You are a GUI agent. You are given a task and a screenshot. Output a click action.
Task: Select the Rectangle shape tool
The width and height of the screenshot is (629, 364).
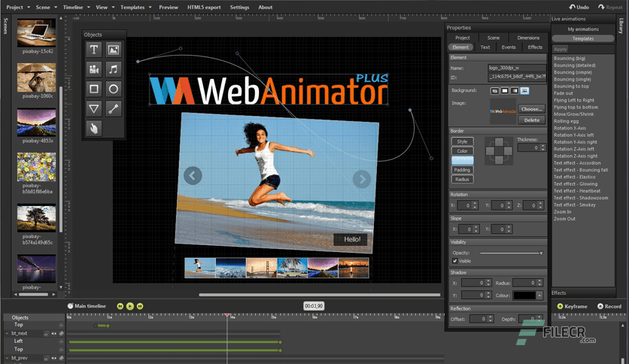click(x=94, y=89)
